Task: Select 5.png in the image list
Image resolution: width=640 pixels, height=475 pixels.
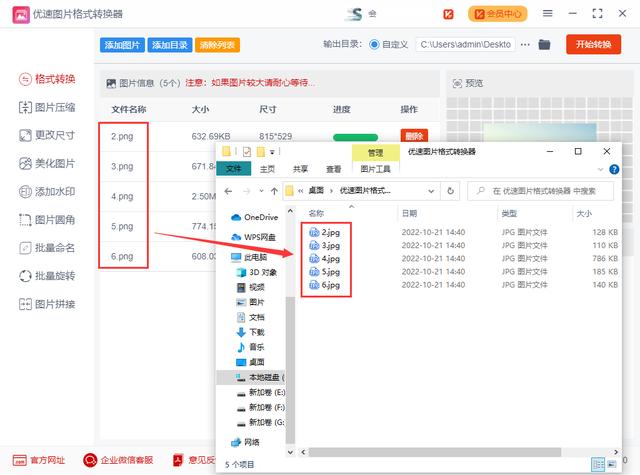Action: click(x=122, y=226)
